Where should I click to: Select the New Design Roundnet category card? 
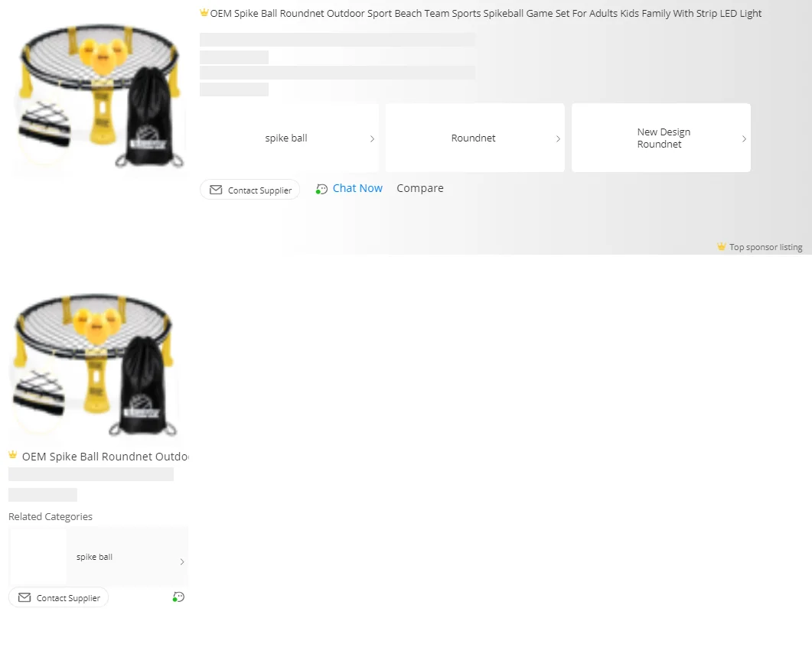(x=660, y=138)
